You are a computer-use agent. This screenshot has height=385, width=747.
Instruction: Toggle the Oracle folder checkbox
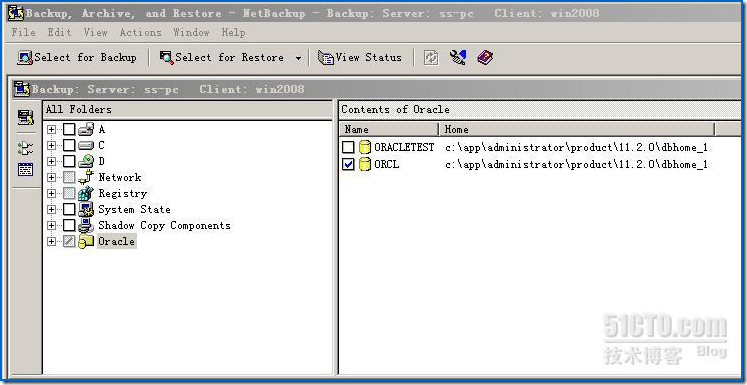coord(70,242)
